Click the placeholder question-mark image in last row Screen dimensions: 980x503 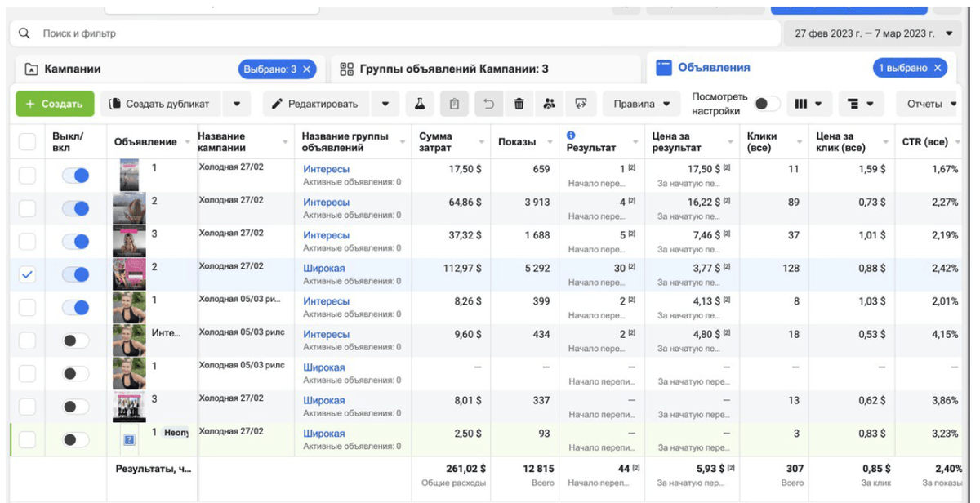tap(129, 439)
